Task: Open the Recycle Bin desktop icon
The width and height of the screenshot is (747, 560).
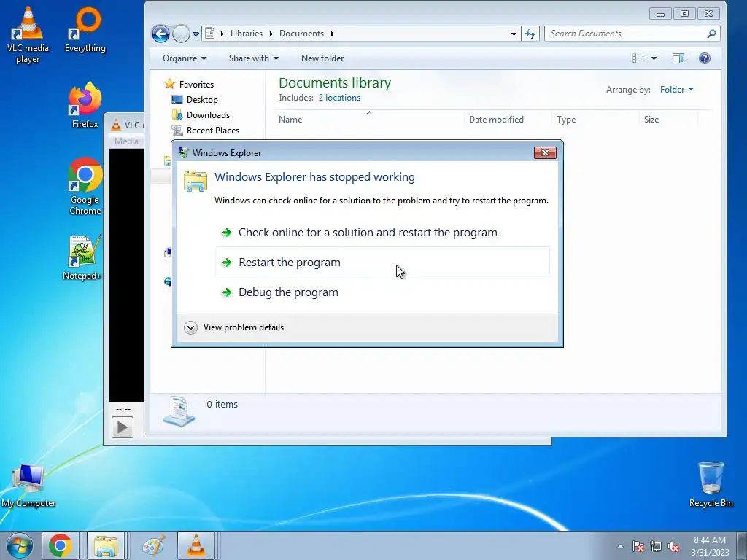Action: tap(711, 484)
